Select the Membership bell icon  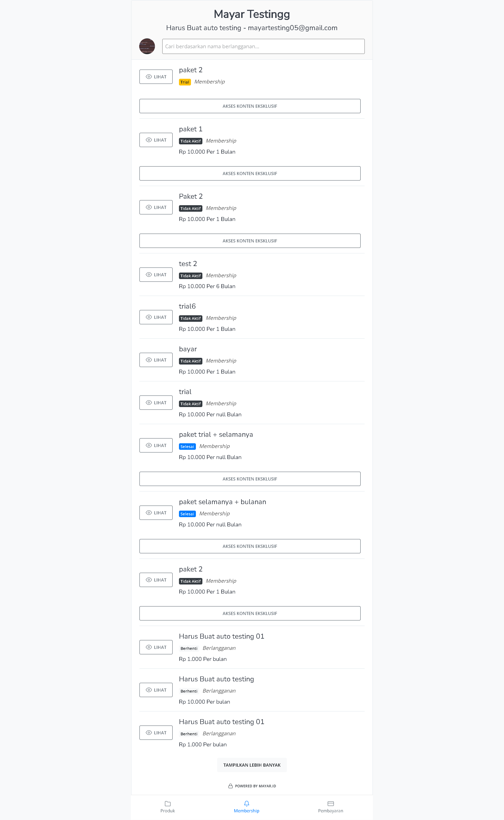[247, 804]
